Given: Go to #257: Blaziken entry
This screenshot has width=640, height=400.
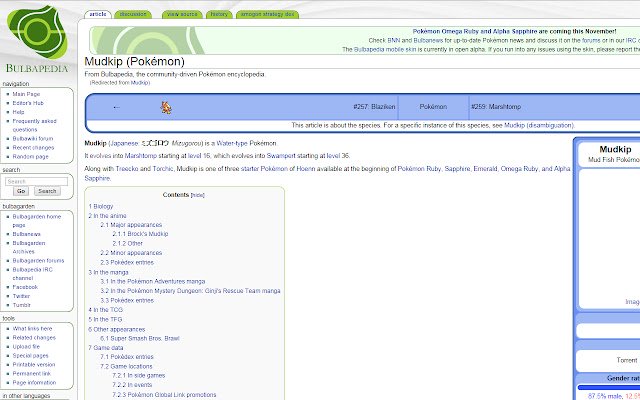Looking at the screenshot, I should (374, 107).
